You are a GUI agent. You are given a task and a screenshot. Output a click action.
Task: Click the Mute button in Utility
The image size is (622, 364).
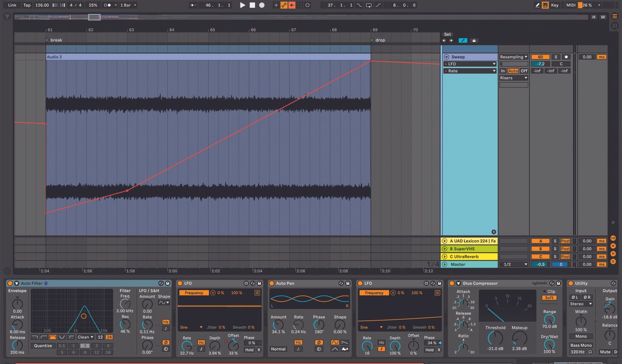605,352
